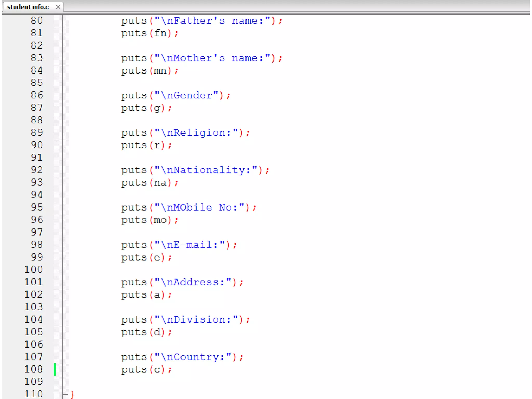The image size is (532, 399).
Task: Click line number 110 in the gutter
Action: coord(34,394)
